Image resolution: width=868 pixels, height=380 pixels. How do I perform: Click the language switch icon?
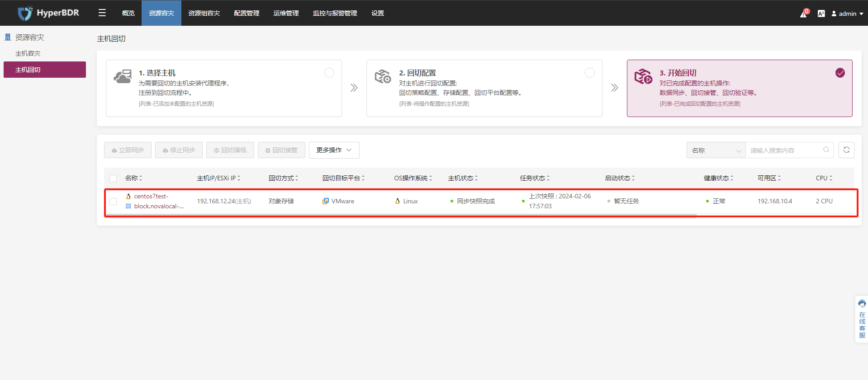821,14
